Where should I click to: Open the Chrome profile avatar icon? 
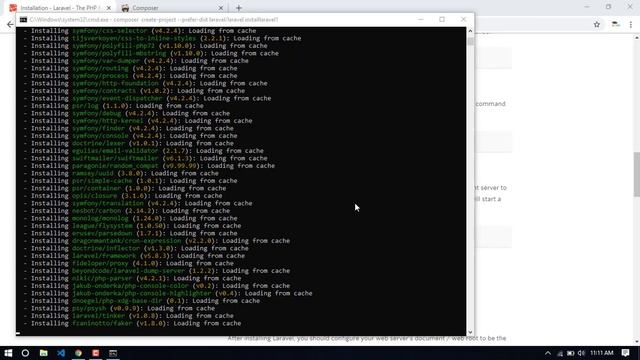click(x=616, y=24)
